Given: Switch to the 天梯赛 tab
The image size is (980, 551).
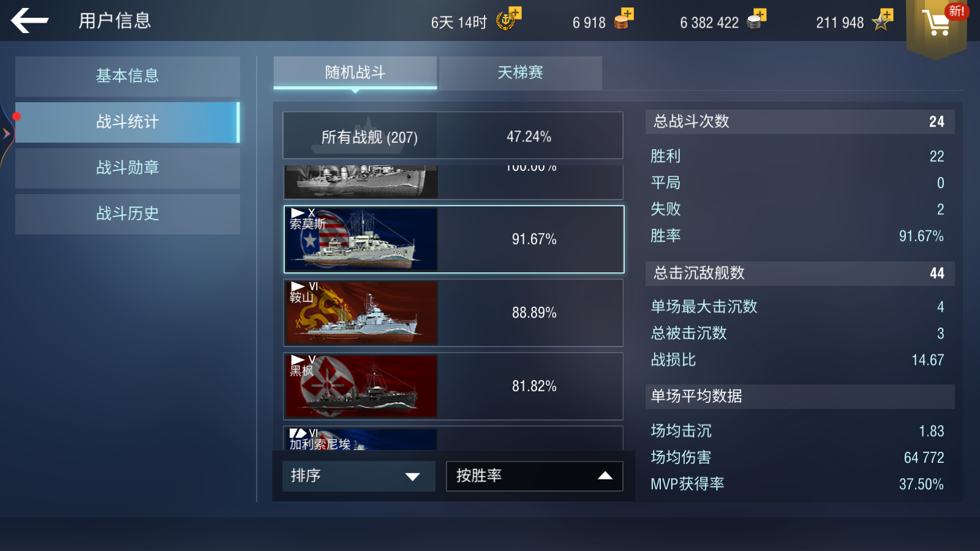Looking at the screenshot, I should (x=521, y=73).
